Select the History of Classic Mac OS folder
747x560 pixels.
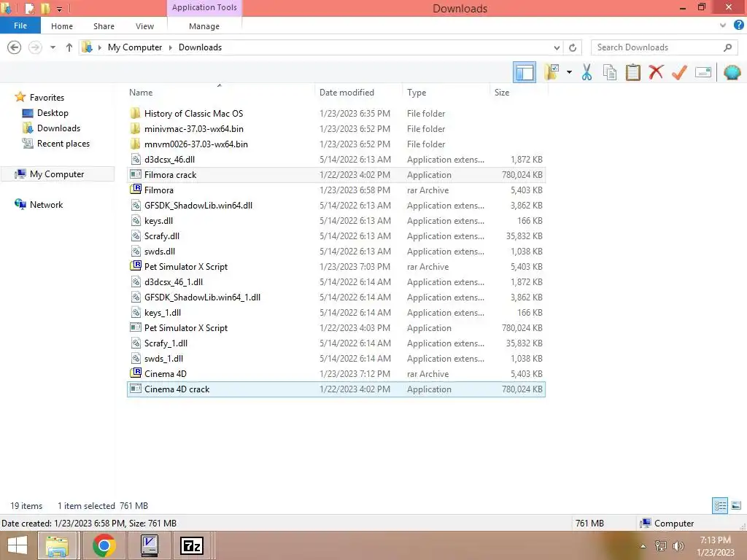pyautogui.click(x=336, y=113)
